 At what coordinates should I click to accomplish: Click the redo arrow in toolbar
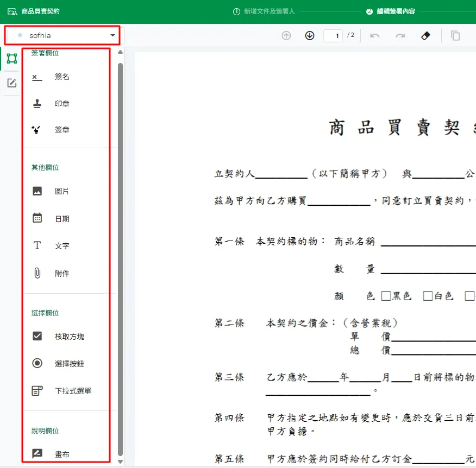coord(400,36)
